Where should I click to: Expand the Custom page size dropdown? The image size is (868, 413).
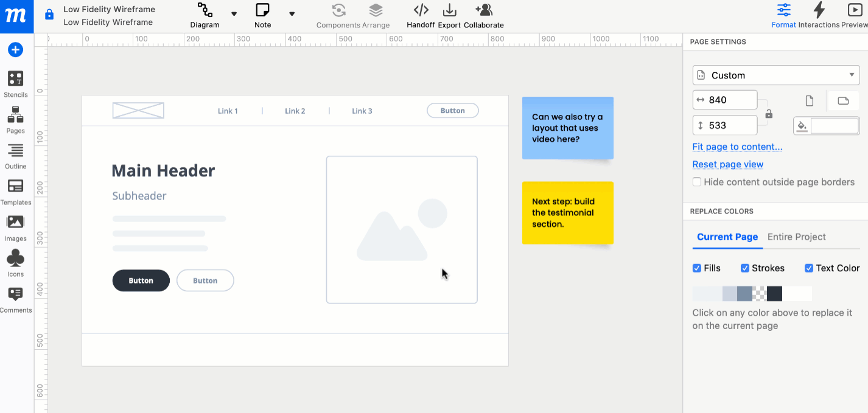(x=775, y=75)
